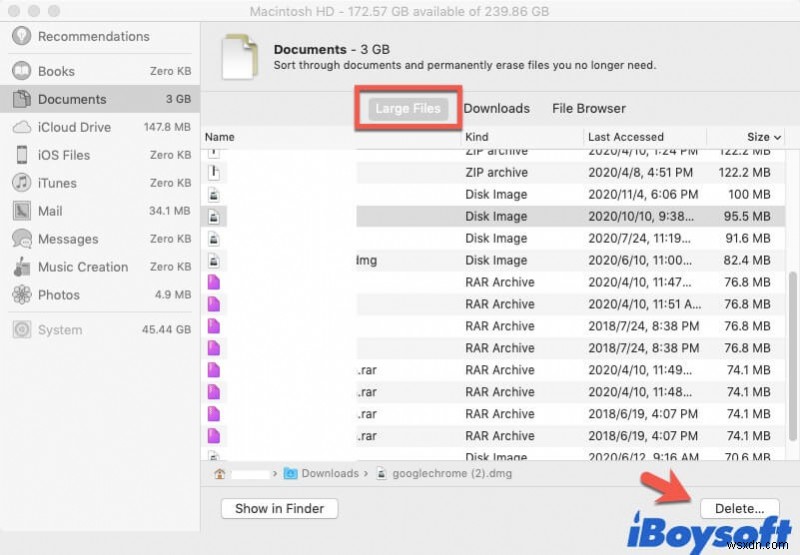The height and width of the screenshot is (555, 800).
Task: Open the Recommendations lightbulb icon
Action: (x=21, y=36)
